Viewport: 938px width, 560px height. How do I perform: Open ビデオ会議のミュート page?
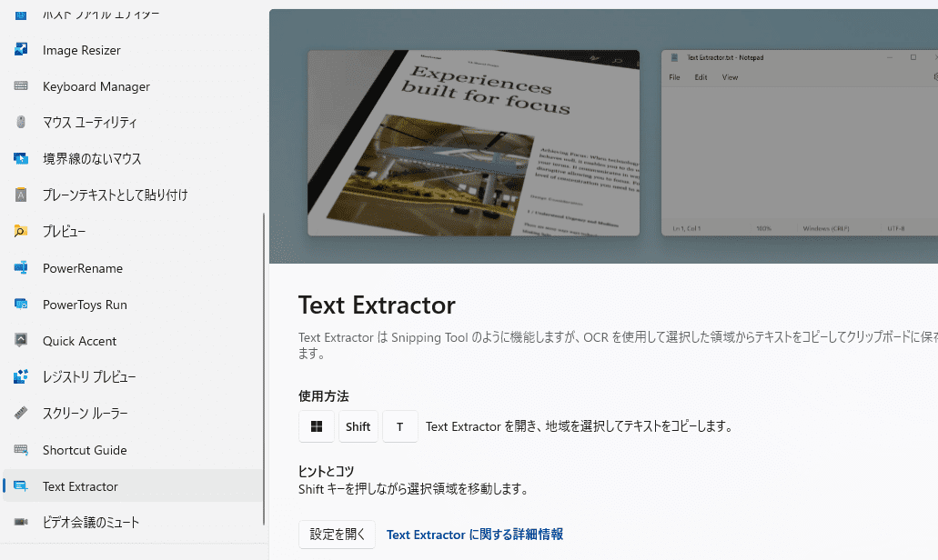click(x=133, y=523)
